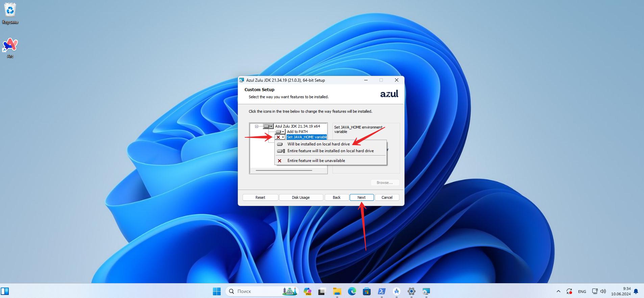Open Settings gear on taskbar
The image size is (644, 298).
coord(411,291)
